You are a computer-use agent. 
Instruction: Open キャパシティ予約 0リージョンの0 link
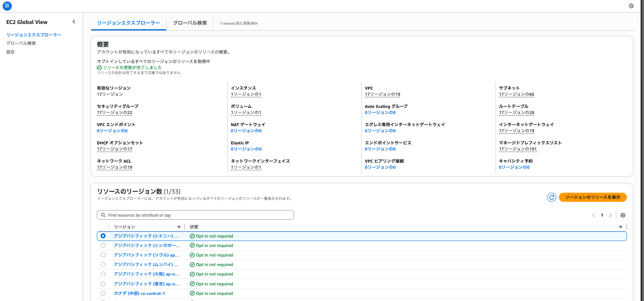tap(514, 167)
